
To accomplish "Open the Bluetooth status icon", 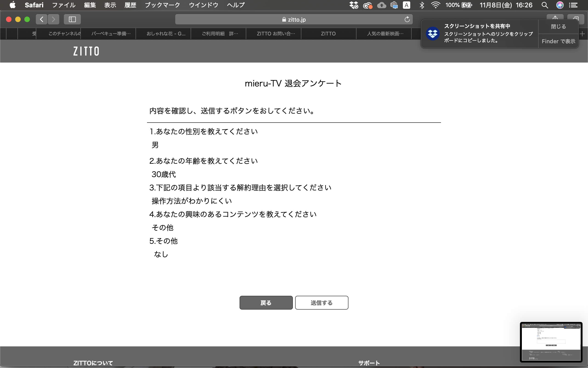I will (422, 5).
